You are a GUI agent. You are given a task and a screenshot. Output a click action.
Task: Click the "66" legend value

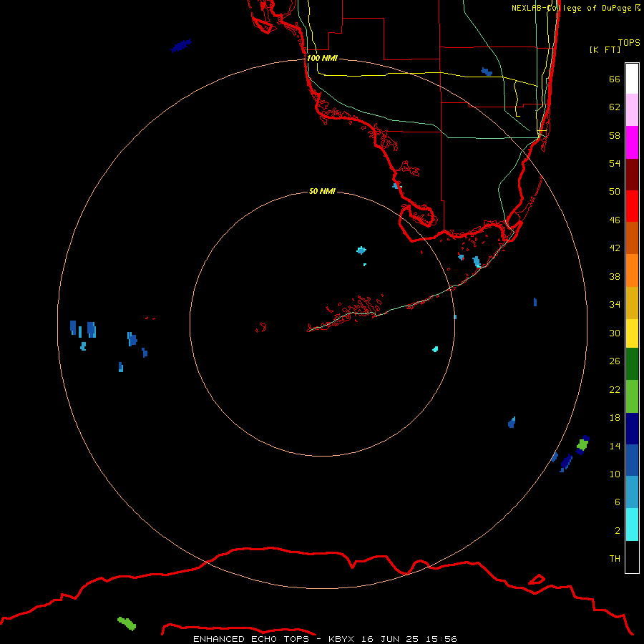tap(615, 79)
